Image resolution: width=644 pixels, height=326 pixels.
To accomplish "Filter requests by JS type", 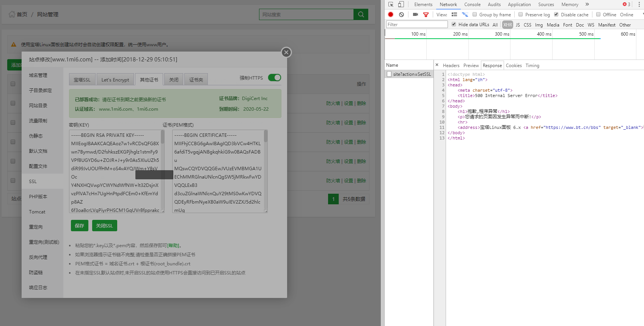I will point(518,25).
